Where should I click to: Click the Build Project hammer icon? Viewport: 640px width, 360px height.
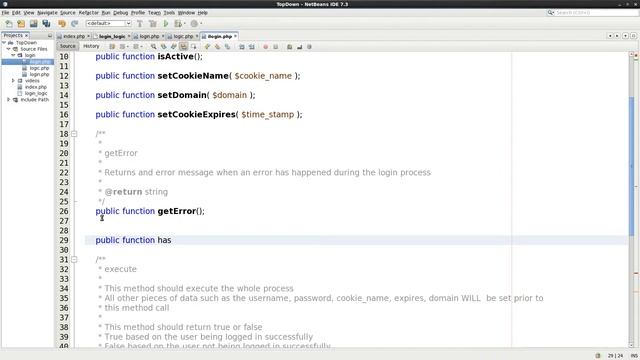140,24
